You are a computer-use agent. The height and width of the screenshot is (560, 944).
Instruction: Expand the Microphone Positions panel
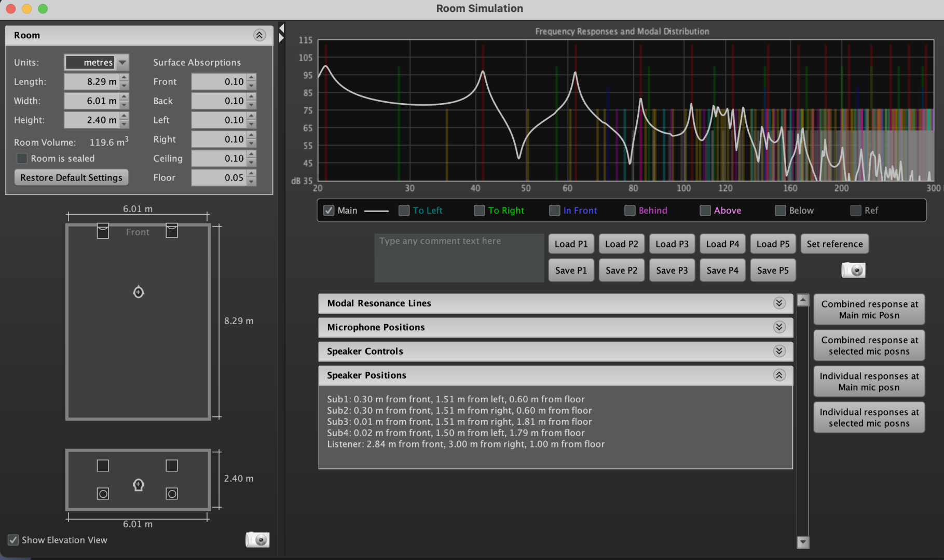pos(779,327)
